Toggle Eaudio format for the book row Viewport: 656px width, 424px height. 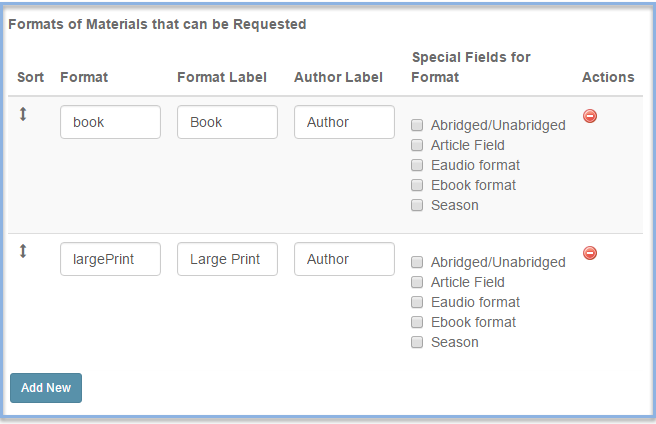coord(417,165)
